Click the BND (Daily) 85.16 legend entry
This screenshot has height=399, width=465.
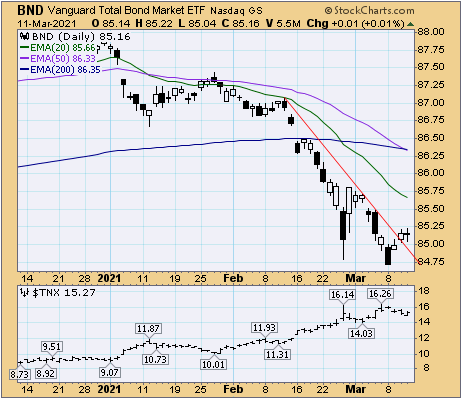tap(81, 36)
